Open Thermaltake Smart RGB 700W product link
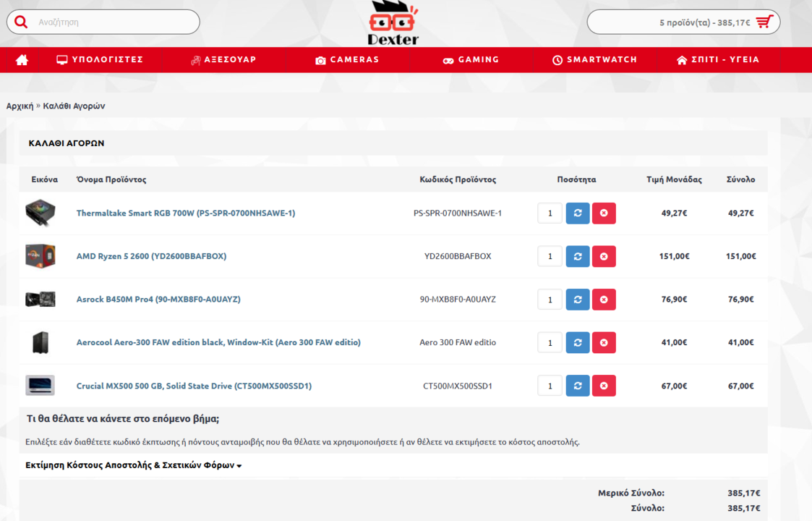 click(186, 213)
